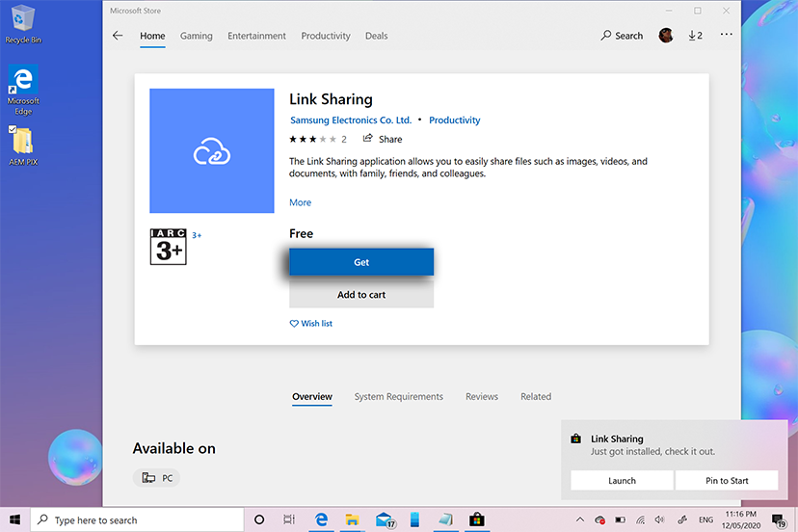Select the Overview section tab

pyautogui.click(x=312, y=396)
